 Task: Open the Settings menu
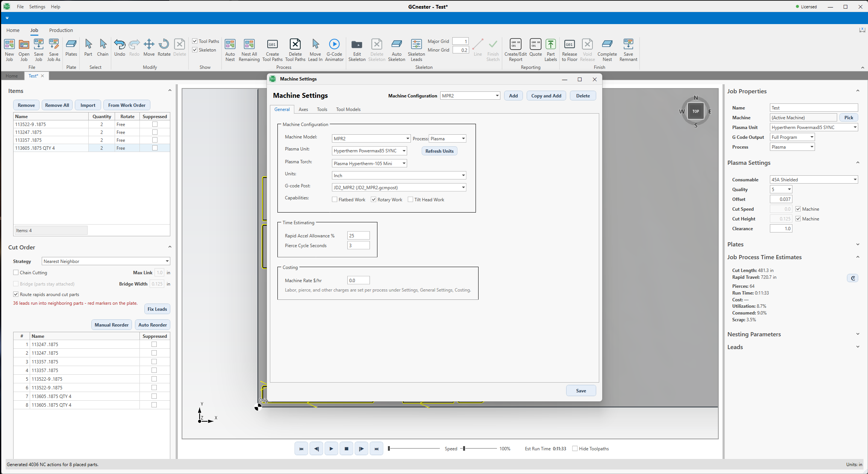pos(37,7)
